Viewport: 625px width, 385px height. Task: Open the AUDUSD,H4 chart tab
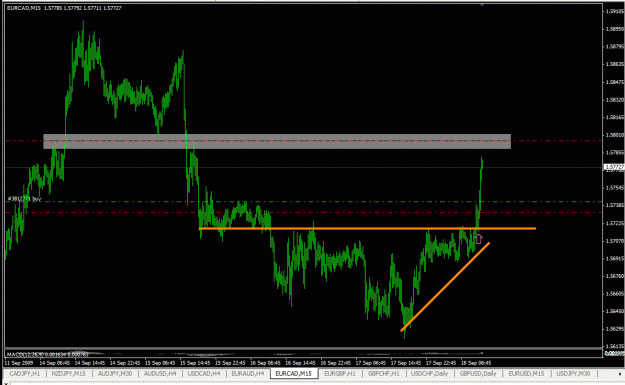[160, 373]
